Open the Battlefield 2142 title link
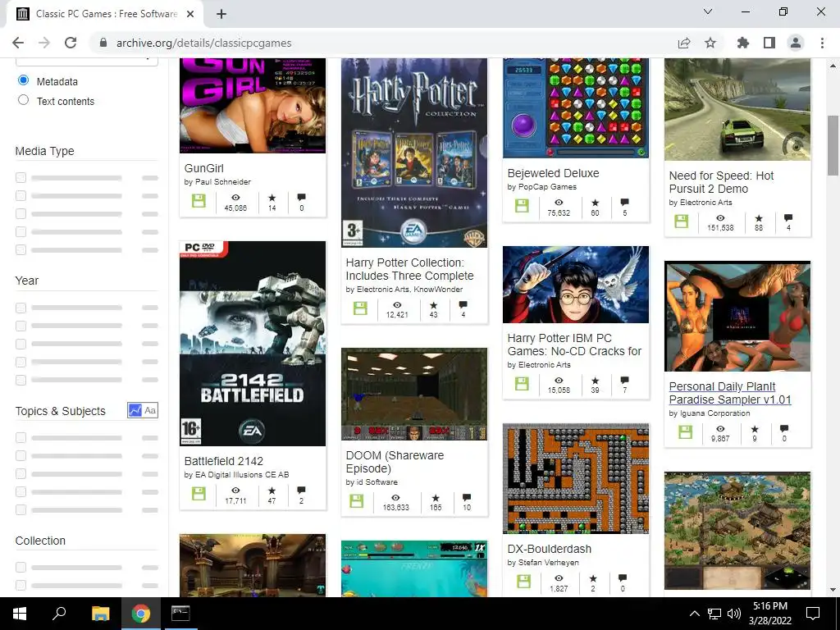Image resolution: width=840 pixels, height=630 pixels. point(223,461)
